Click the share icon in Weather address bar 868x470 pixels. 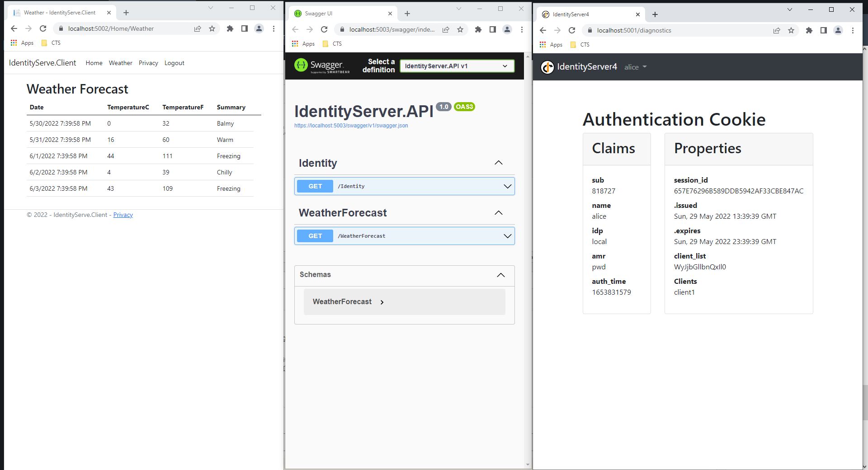[198, 28]
